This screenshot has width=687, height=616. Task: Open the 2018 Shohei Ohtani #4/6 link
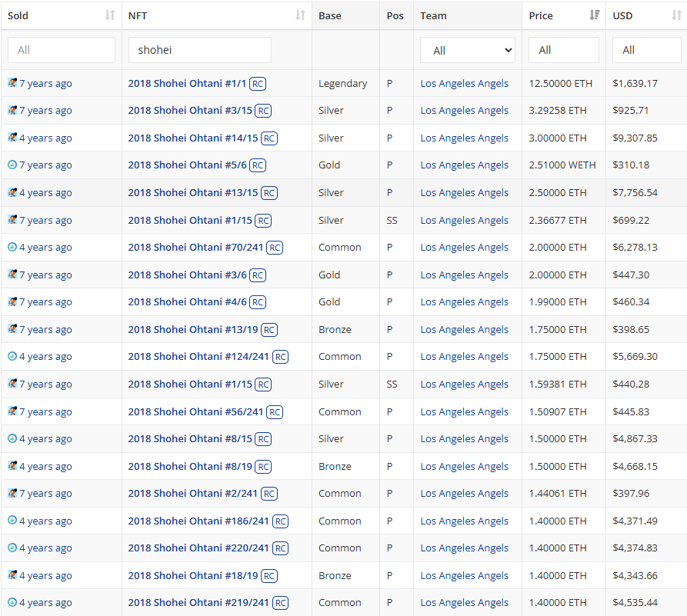(187, 301)
